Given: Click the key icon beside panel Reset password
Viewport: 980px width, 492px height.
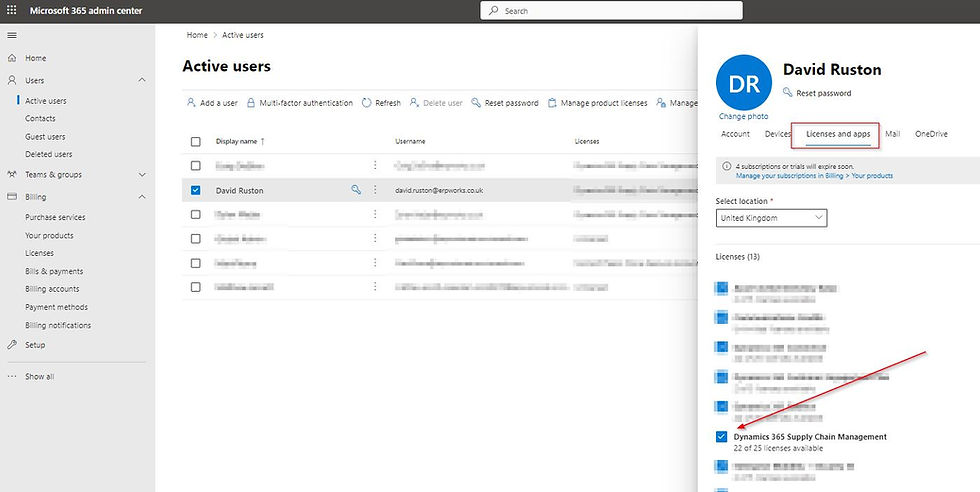Looking at the screenshot, I should tap(788, 93).
